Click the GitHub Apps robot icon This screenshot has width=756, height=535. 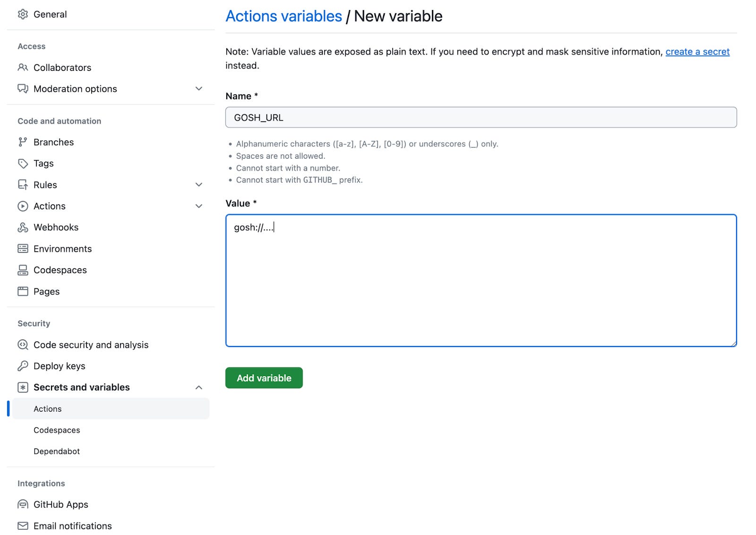(x=23, y=504)
